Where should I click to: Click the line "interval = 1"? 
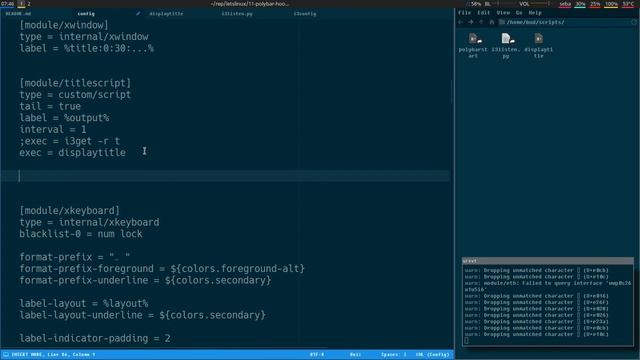(x=53, y=129)
